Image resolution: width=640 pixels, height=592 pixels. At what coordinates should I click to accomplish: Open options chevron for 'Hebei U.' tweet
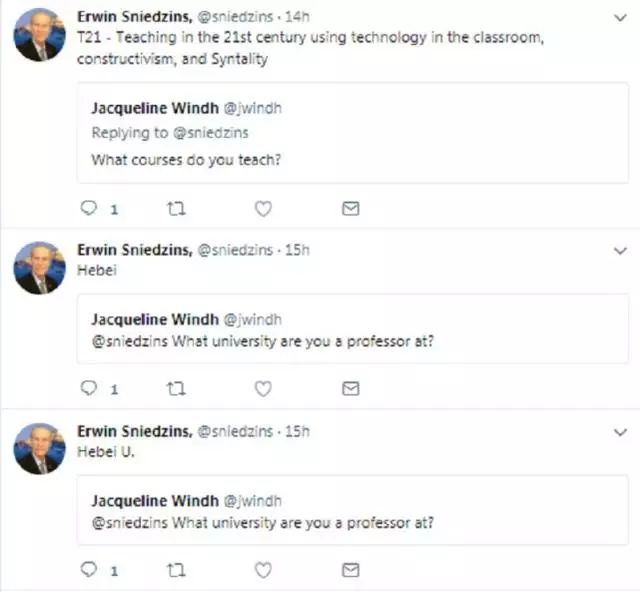click(619, 432)
